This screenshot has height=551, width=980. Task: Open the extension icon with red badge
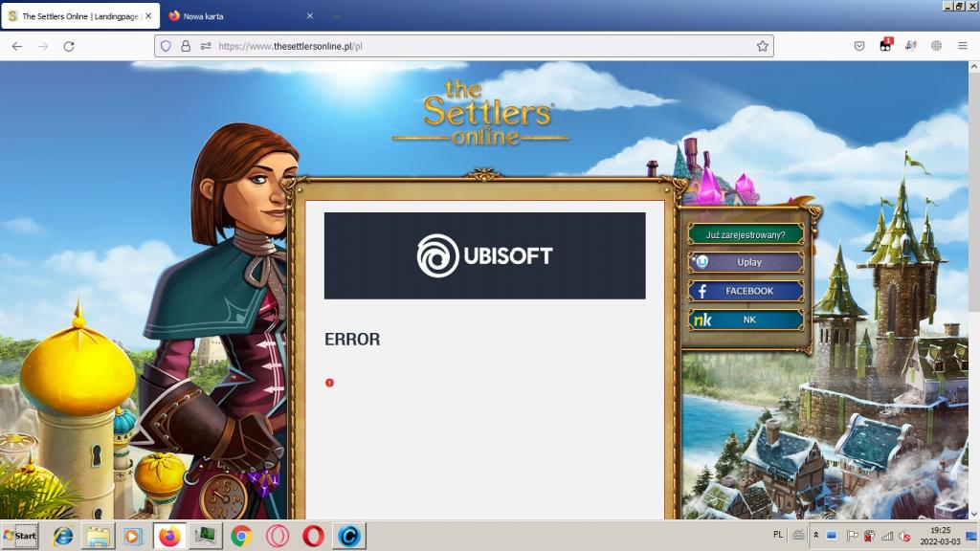click(x=885, y=46)
